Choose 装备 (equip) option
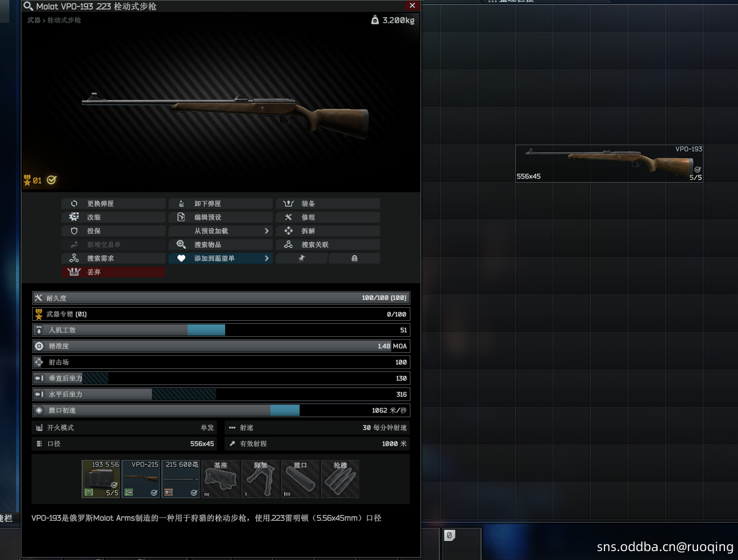The height and width of the screenshot is (560, 738). pyautogui.click(x=328, y=204)
